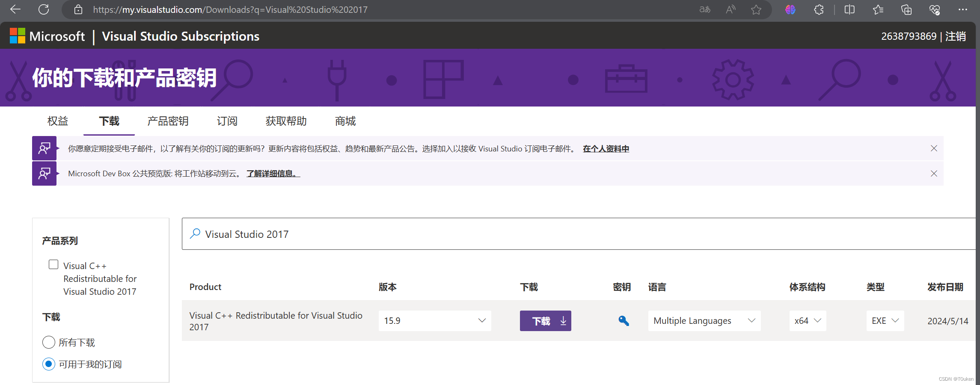This screenshot has height=385, width=980.
Task: Click the feedback icon on the email notice
Action: pyautogui.click(x=44, y=148)
